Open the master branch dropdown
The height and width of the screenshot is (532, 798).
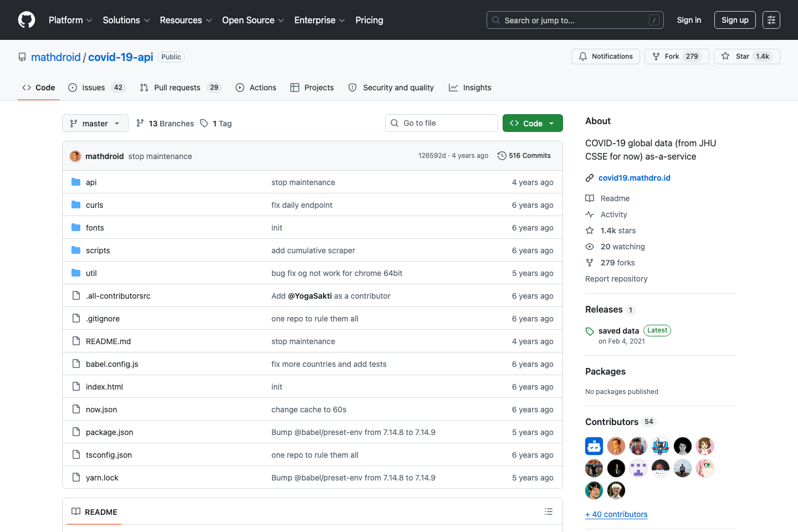(95, 123)
